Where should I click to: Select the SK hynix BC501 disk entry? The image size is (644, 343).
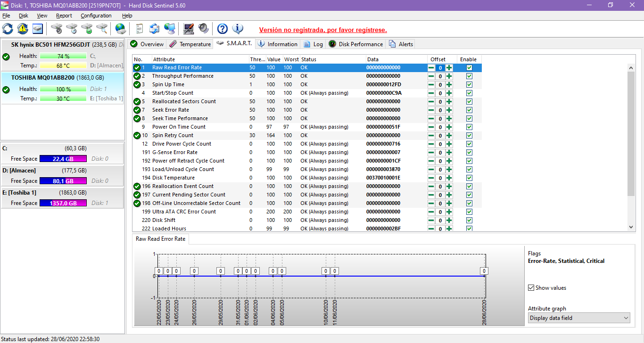coord(63,55)
